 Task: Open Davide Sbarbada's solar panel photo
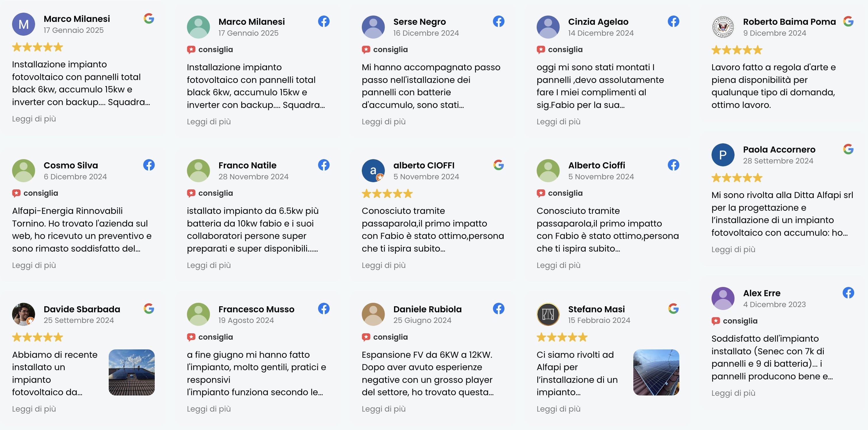[x=131, y=372]
